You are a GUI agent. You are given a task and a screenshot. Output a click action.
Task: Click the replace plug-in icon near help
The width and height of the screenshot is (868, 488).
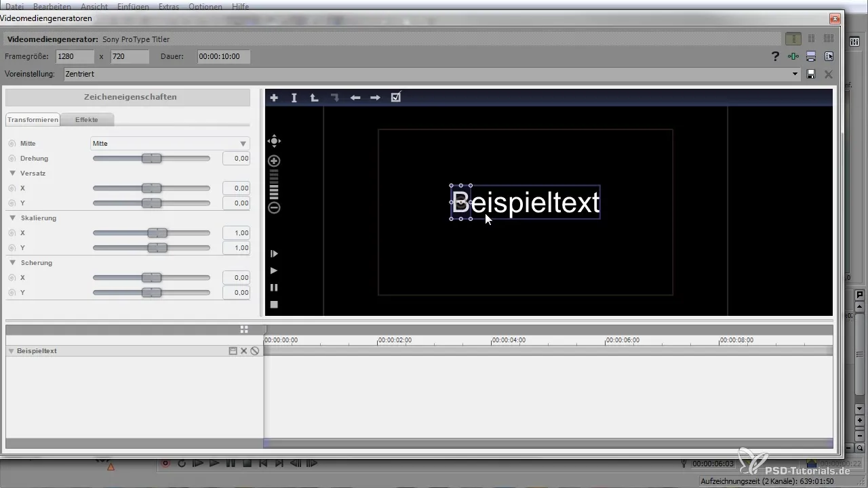click(x=829, y=56)
